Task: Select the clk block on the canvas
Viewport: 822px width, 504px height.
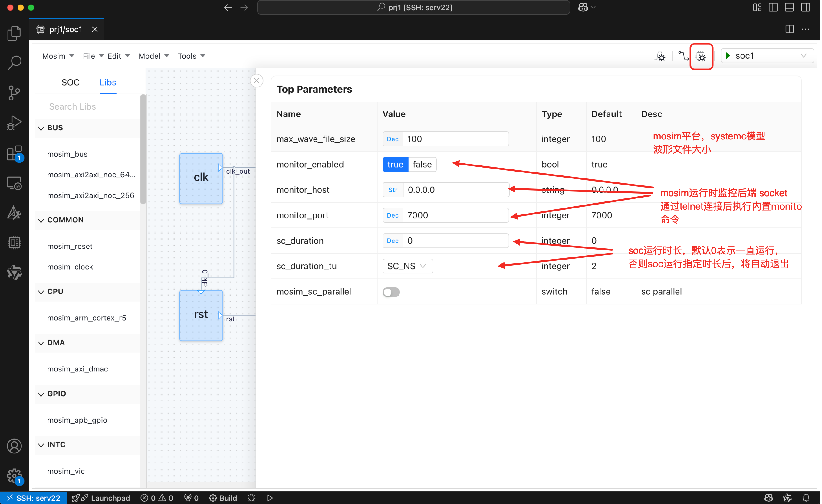Action: click(x=201, y=178)
